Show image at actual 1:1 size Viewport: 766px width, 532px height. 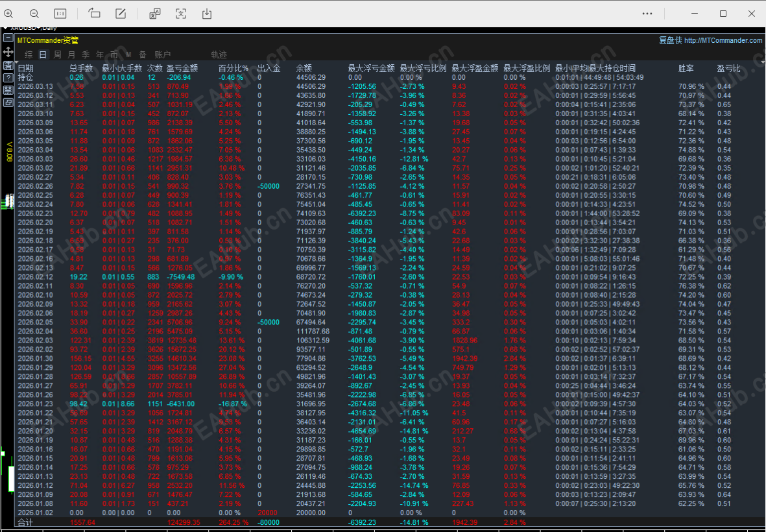click(x=60, y=14)
